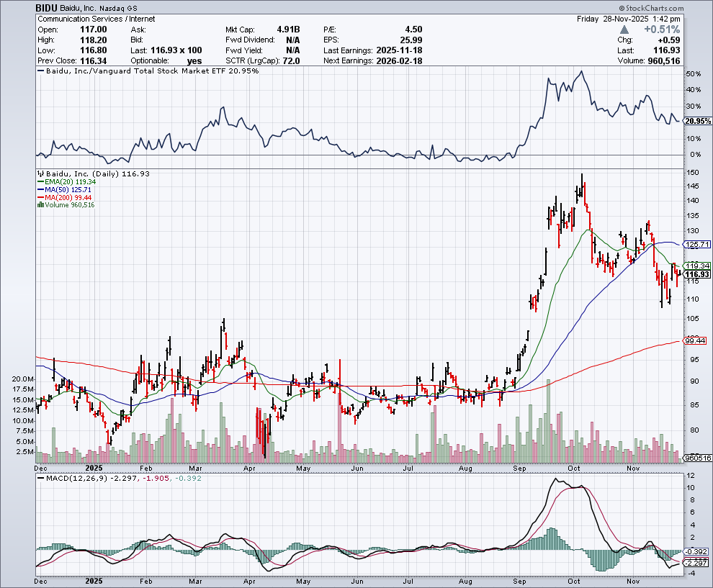Click the EMA(20) green line swatch
The height and width of the screenshot is (588, 713).
(x=40, y=182)
